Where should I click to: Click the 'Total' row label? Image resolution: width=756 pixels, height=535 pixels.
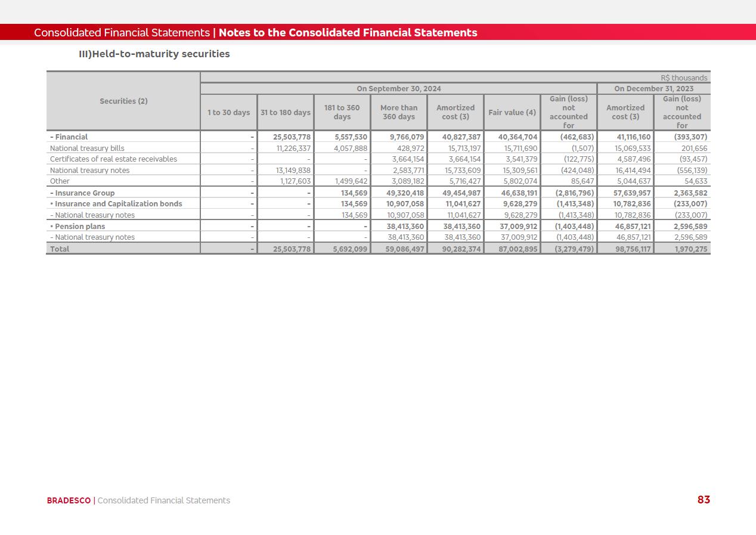pos(60,249)
